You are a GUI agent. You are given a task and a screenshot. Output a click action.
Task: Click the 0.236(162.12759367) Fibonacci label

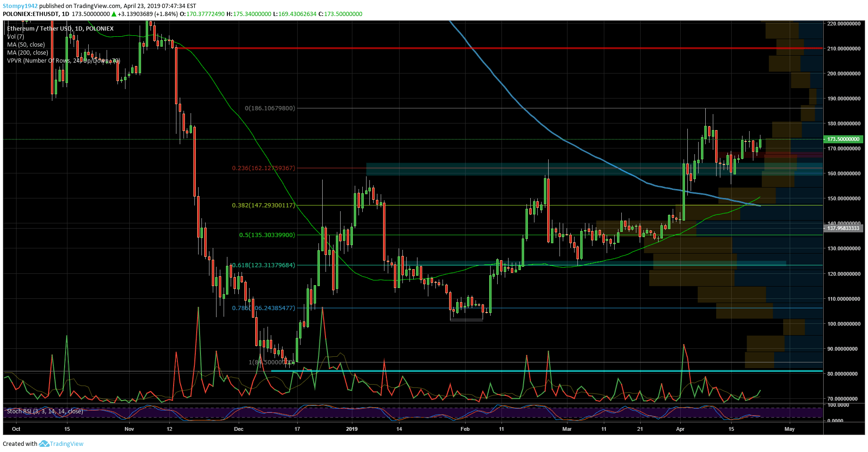264,168
